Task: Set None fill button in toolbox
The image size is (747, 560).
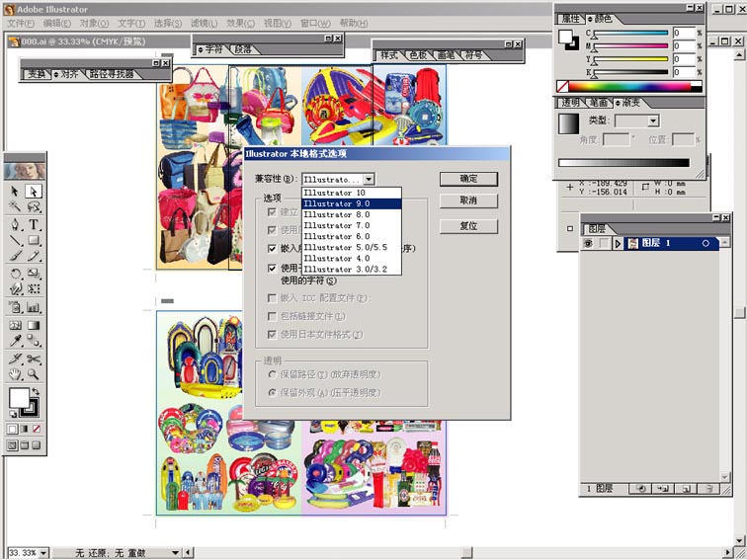Action: (37, 429)
